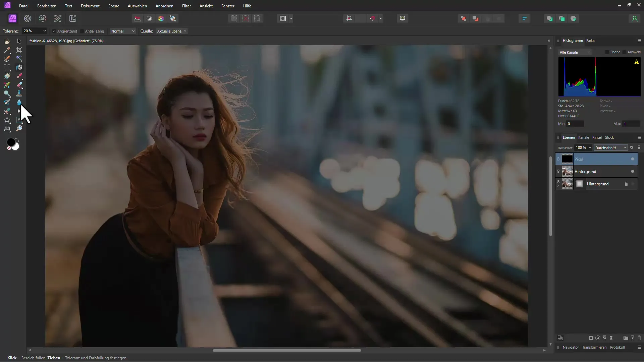Image resolution: width=644 pixels, height=362 pixels.
Task: Select the Erase Brush tool
Action: coord(19,85)
